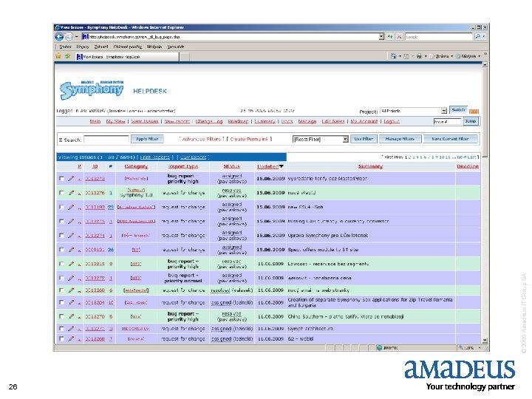Image resolution: width=532 pixels, height=399 pixels.
Task: Click the Save Current Filter button
Action: click(x=450, y=139)
